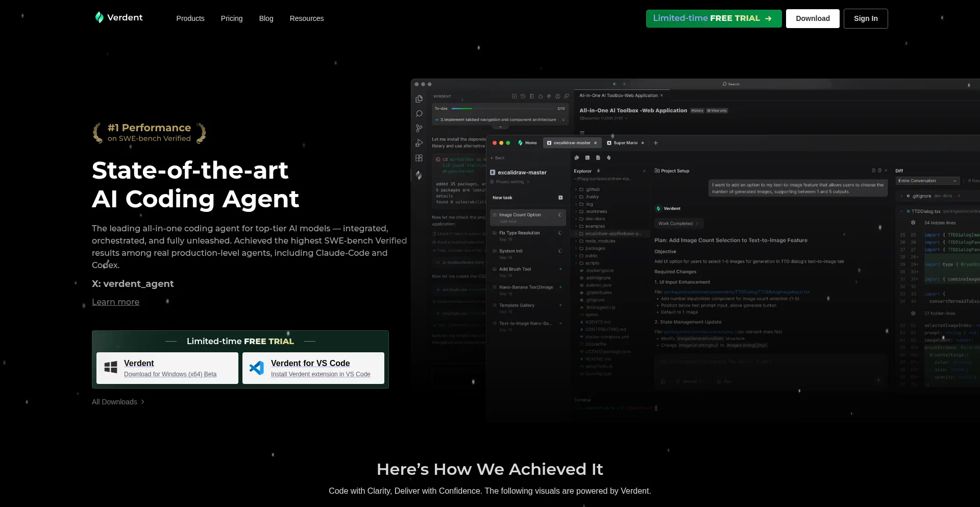Add a new tab after Super Mario
Screen dimensions: 980x507
tap(656, 143)
